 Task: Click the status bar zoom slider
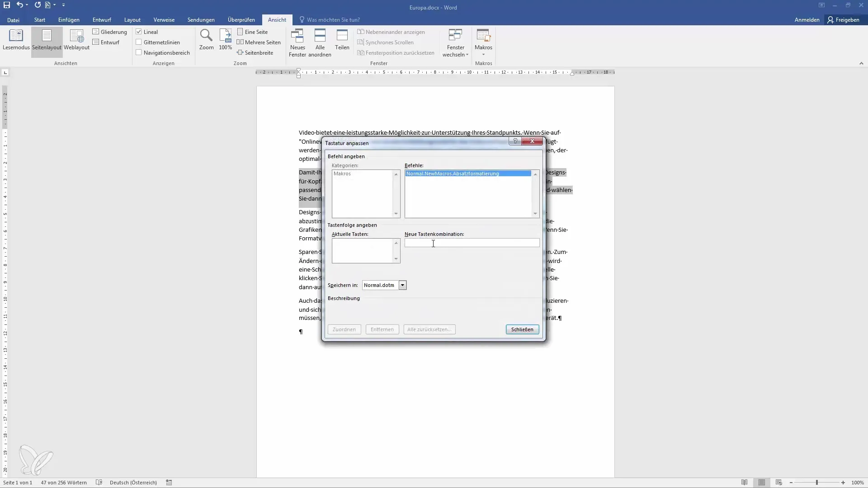coord(816,483)
